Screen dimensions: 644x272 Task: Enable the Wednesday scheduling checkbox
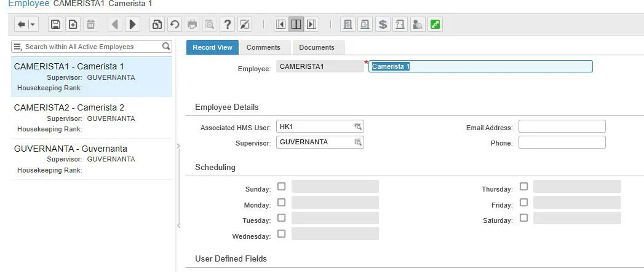(x=281, y=233)
